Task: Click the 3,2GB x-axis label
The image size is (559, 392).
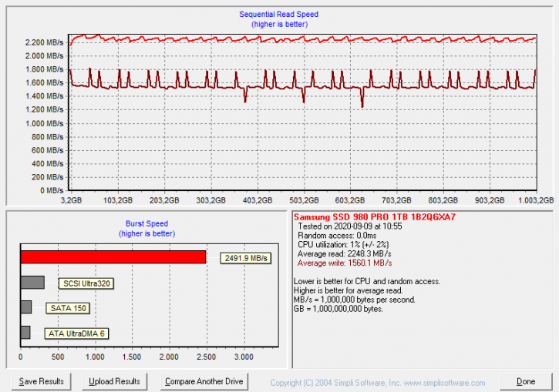Action: [x=71, y=200]
